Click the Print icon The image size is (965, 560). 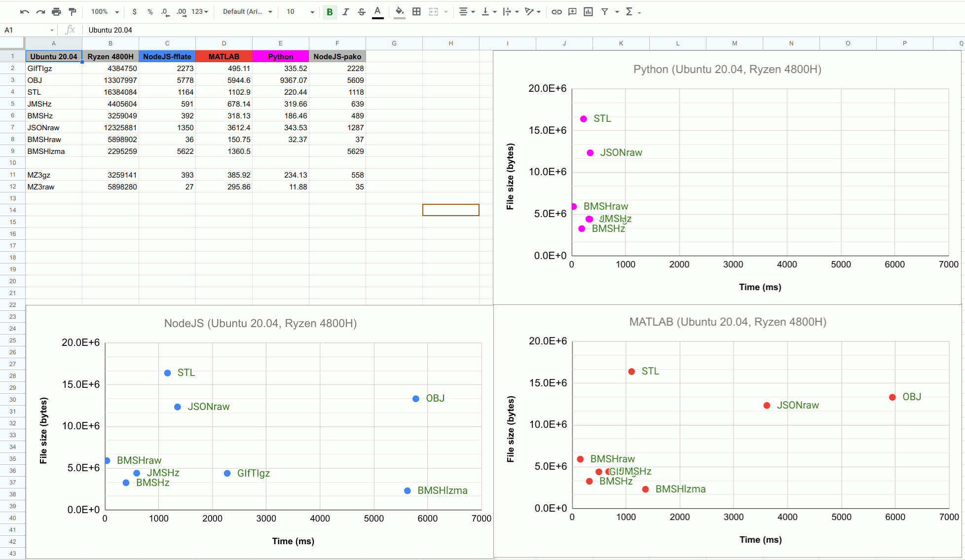[x=56, y=12]
